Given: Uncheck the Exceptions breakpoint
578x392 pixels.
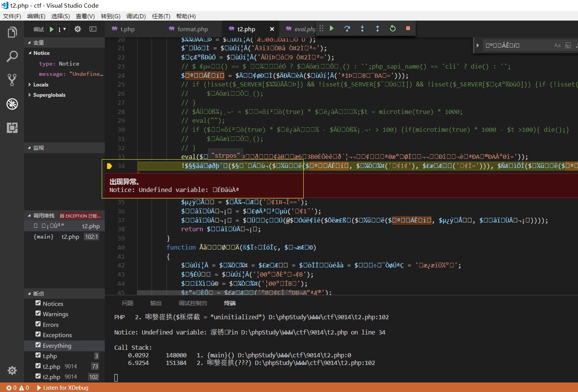Looking at the screenshot, I should pyautogui.click(x=38, y=334).
